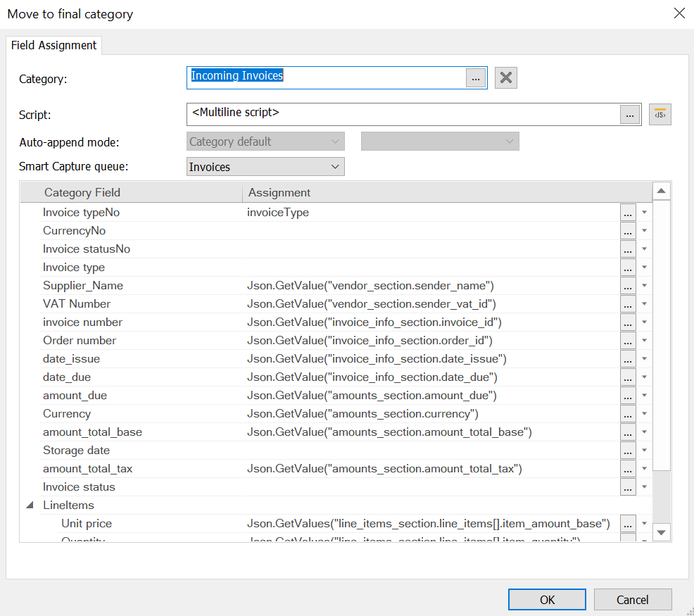Select the Storage date field name

[x=76, y=451]
